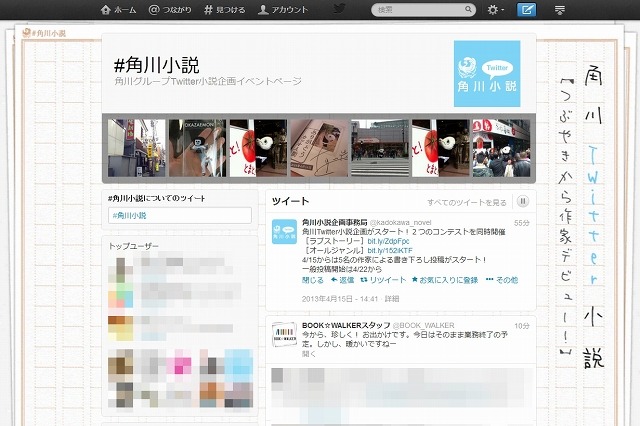
Task: Open 角川小説企画事務局 profile name
Action: pyautogui.click(x=335, y=222)
